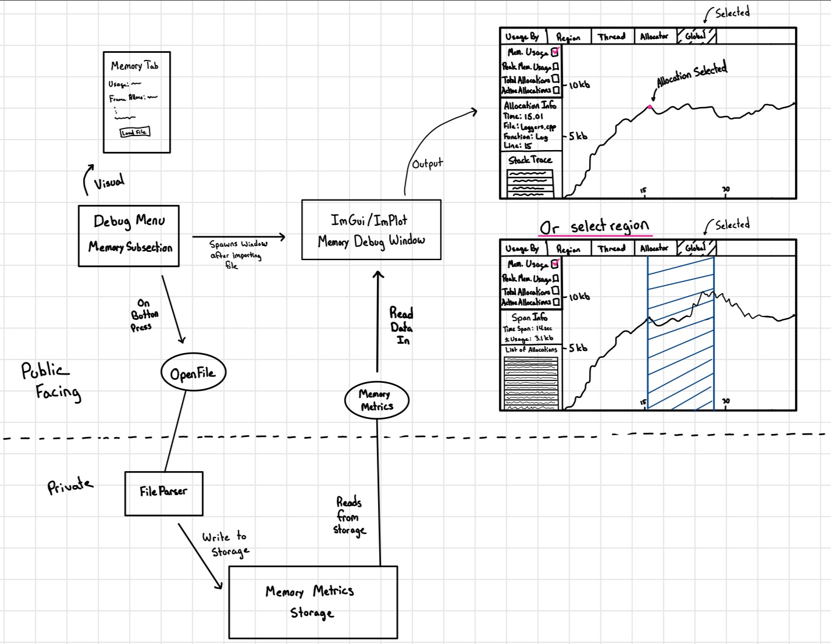Enable Peak Mem. Usage in upper graph window
Screen dimensions: 831x644
(x=556, y=66)
